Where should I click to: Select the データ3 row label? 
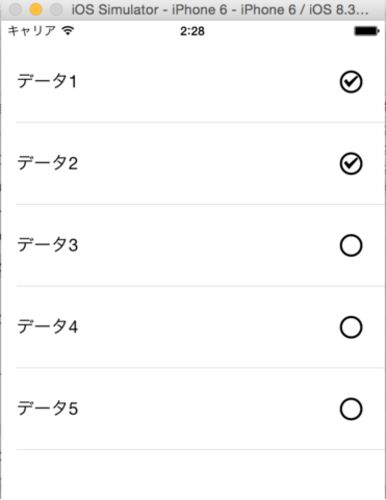coord(47,245)
